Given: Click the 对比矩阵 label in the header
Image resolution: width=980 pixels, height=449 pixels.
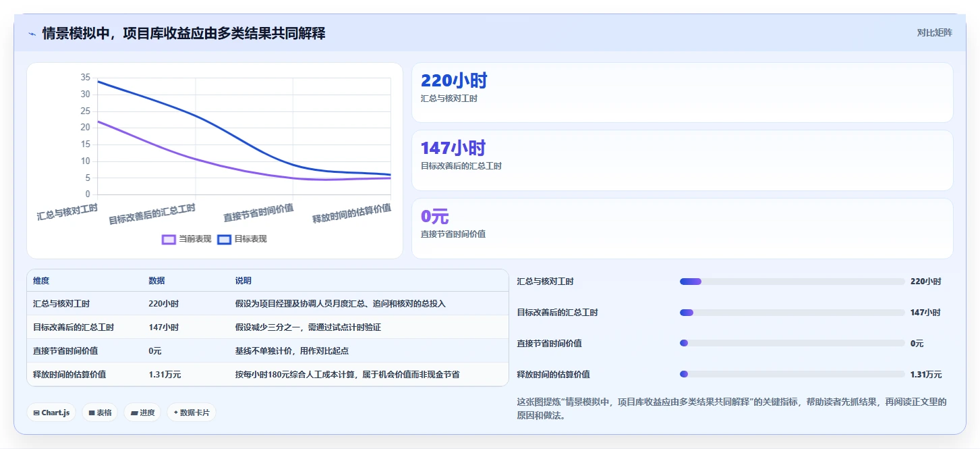Looking at the screenshot, I should [934, 33].
